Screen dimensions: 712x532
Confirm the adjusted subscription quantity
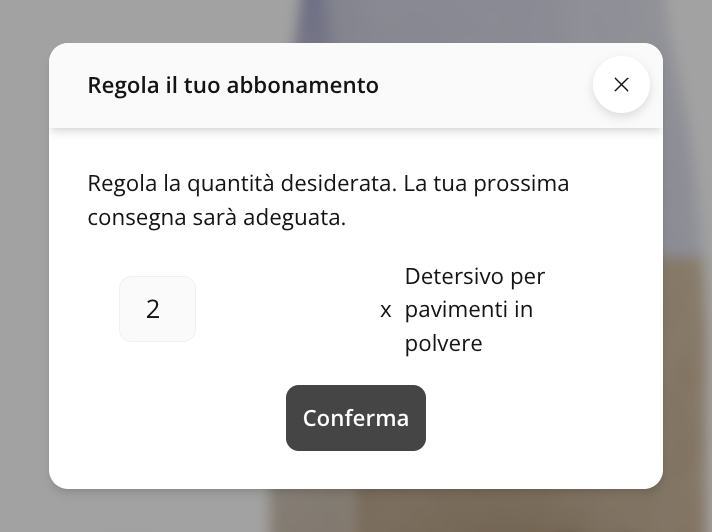pos(356,418)
